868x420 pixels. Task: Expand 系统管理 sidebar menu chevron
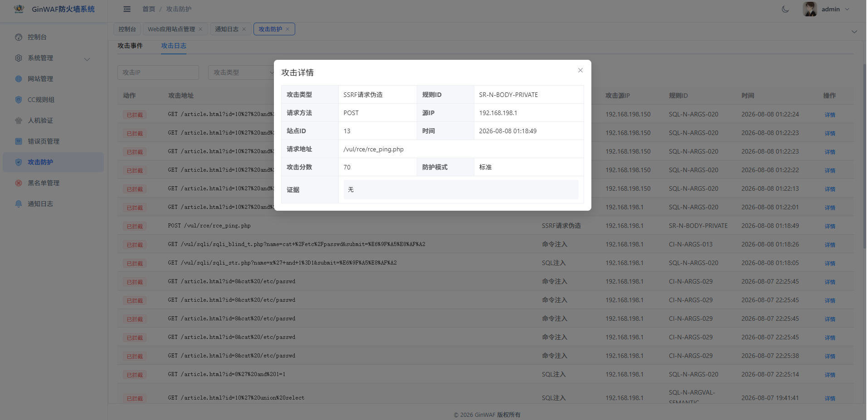pos(87,59)
